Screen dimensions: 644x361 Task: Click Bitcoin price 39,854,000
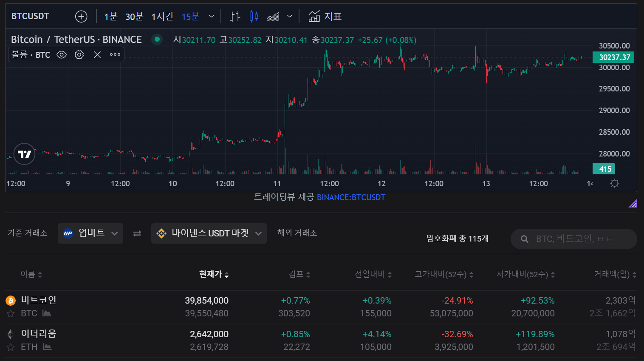pos(206,301)
